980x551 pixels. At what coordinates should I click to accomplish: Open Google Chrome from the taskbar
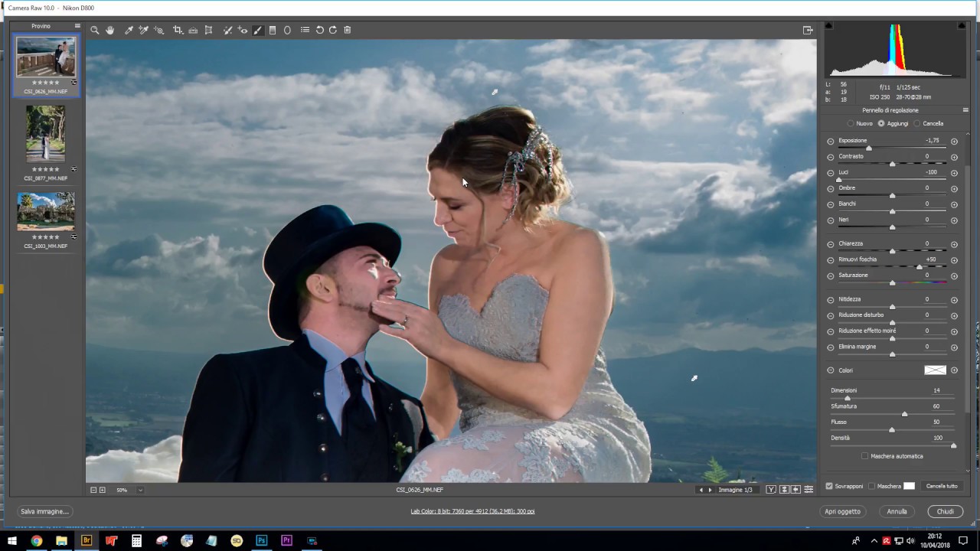coord(36,540)
